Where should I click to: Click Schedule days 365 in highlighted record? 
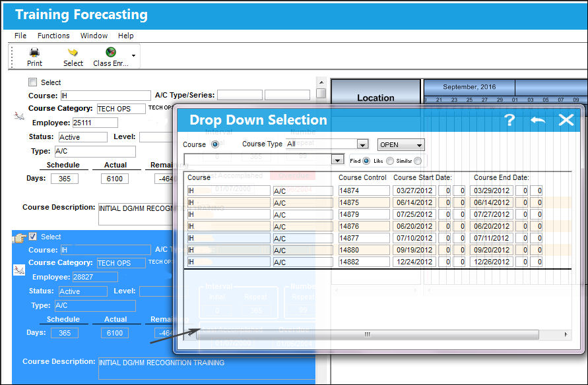tap(65, 333)
